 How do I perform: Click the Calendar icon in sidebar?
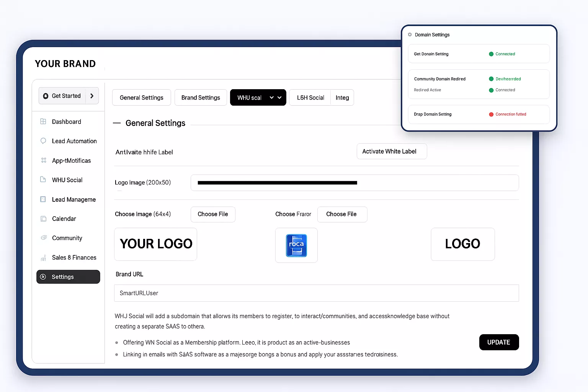point(43,219)
